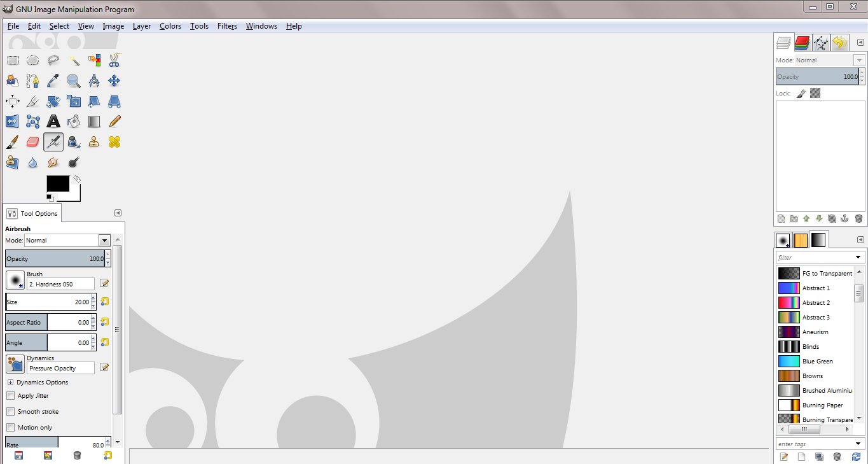Expand the Dynamics Options section
This screenshot has width=868, height=464.
coord(10,383)
